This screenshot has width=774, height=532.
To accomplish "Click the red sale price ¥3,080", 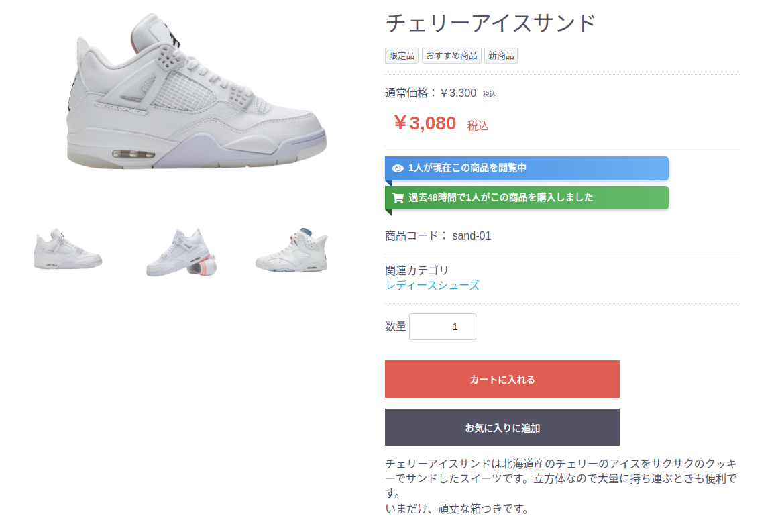I will tap(425, 123).
